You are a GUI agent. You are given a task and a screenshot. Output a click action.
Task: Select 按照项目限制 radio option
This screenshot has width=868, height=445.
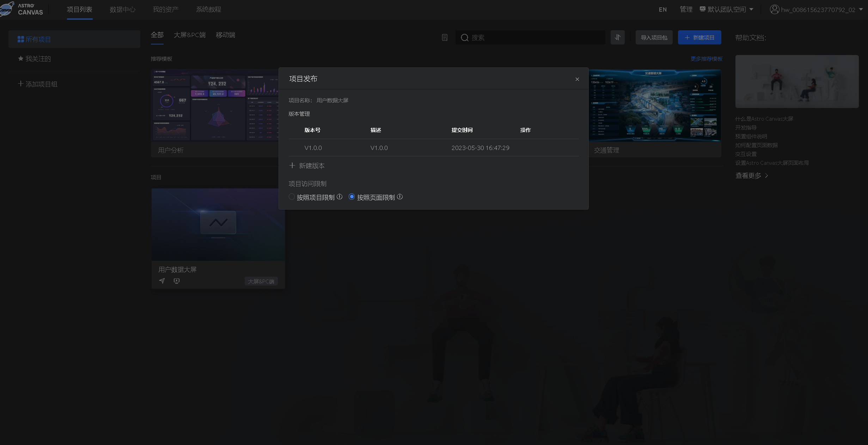coord(292,197)
